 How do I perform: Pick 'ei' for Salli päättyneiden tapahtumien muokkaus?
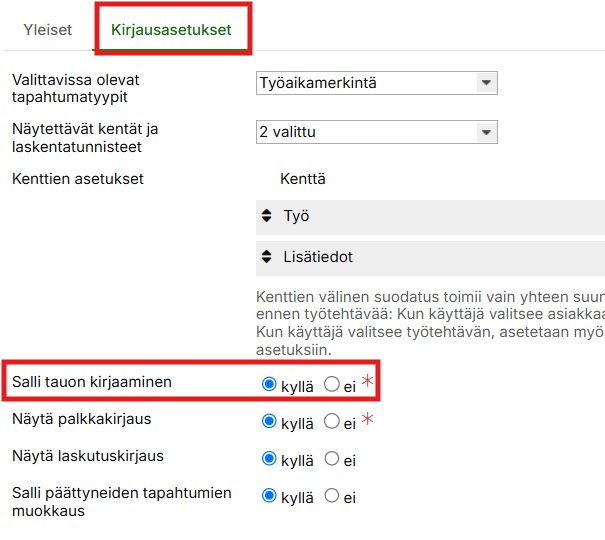pos(332,495)
